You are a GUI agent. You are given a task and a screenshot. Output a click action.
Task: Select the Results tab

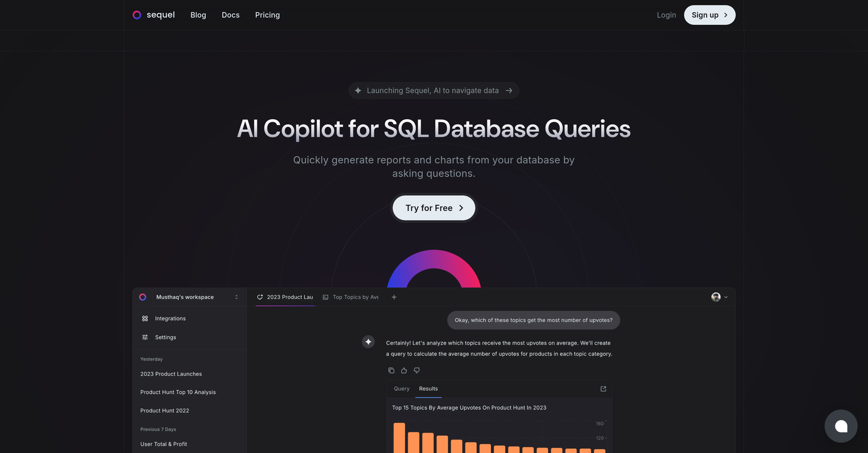(428, 389)
